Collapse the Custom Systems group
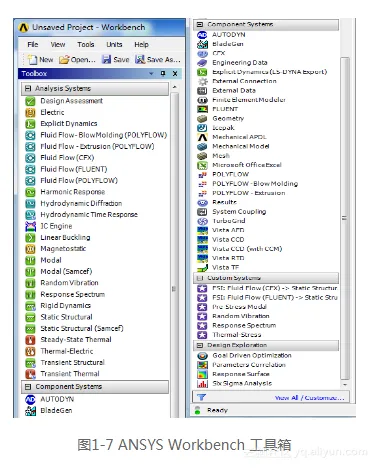 (200, 278)
